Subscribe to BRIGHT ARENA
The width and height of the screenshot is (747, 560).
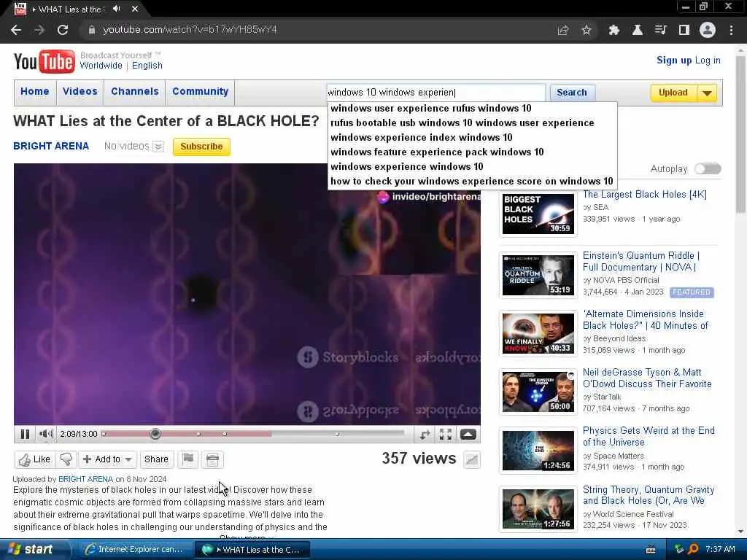point(201,146)
